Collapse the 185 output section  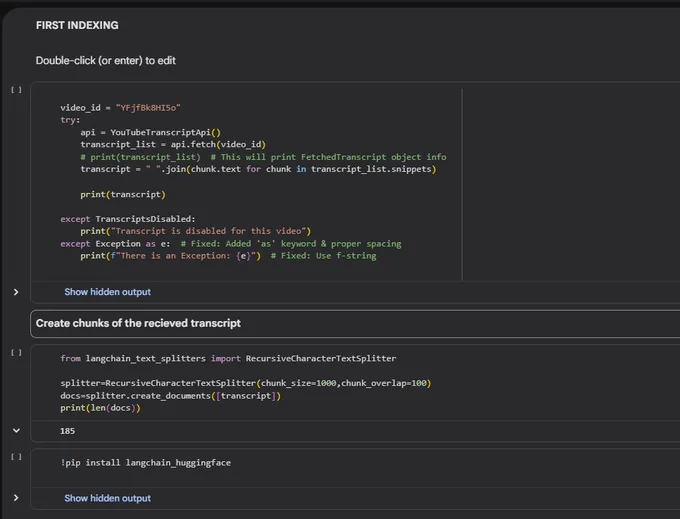coord(16,431)
